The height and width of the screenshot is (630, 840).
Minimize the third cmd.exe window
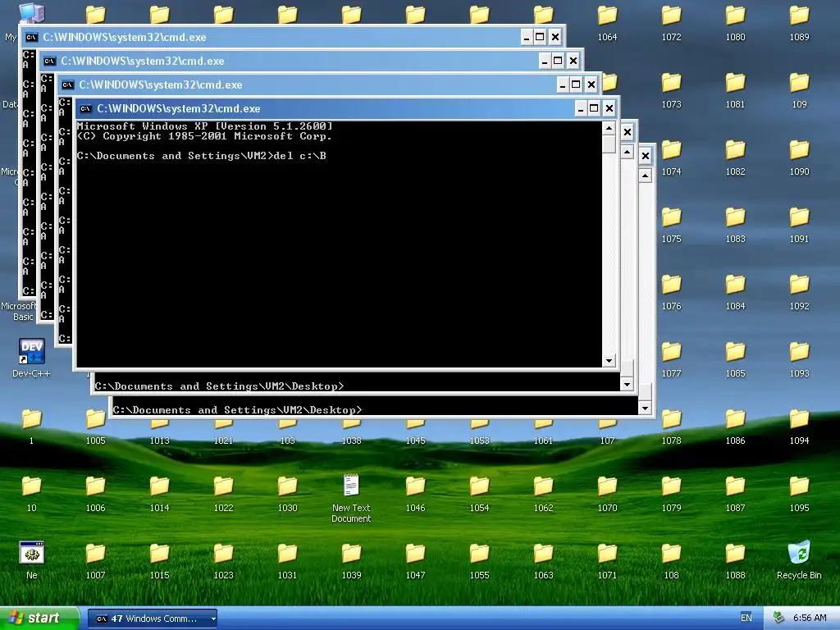(x=563, y=84)
